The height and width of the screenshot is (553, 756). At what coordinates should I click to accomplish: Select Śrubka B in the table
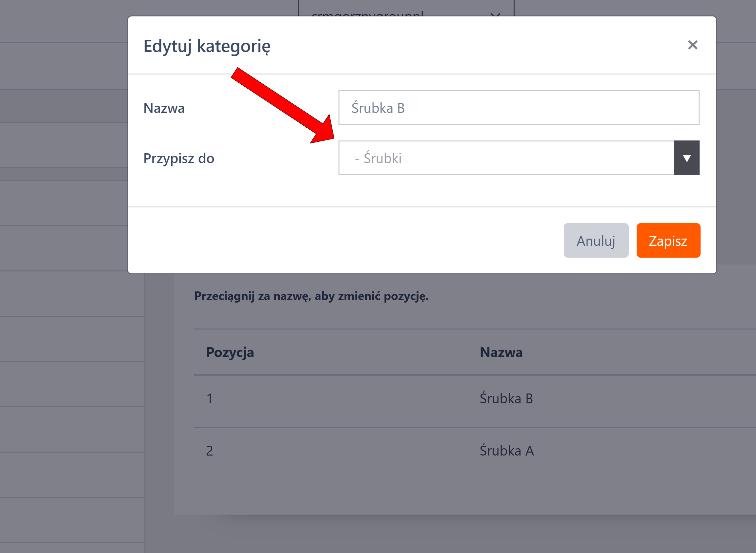(x=506, y=399)
